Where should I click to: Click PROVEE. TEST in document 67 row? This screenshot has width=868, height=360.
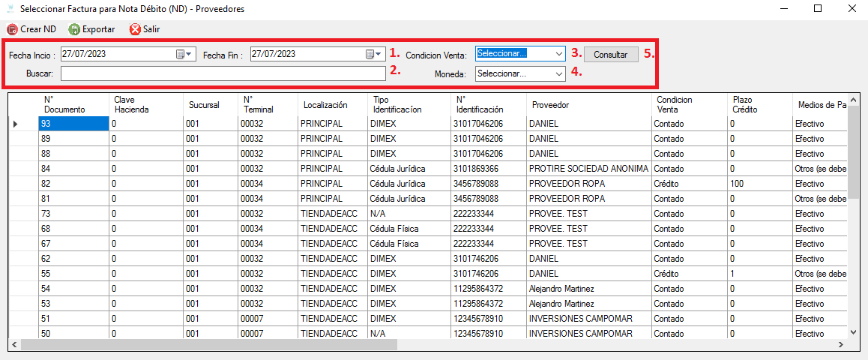coord(588,243)
